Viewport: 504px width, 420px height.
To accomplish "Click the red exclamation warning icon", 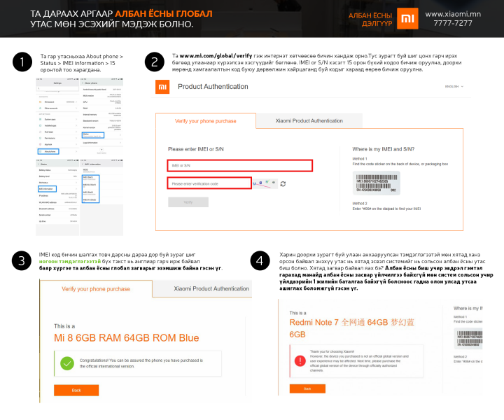I will pos(300,360).
